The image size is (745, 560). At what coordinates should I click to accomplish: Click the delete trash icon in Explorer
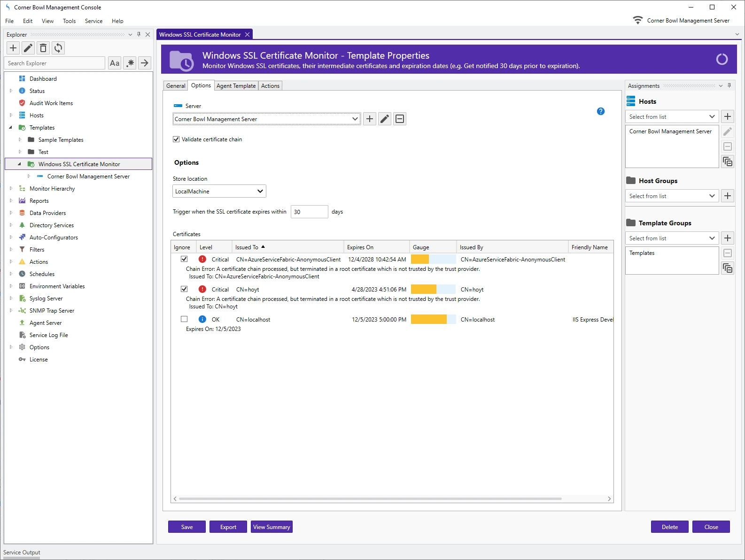point(43,48)
